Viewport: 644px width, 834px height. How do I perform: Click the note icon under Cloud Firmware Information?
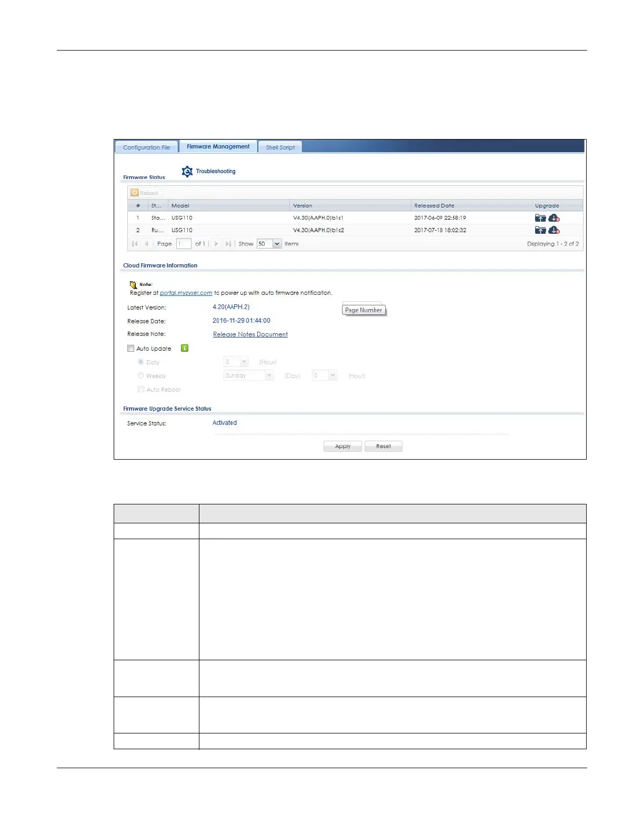133,284
